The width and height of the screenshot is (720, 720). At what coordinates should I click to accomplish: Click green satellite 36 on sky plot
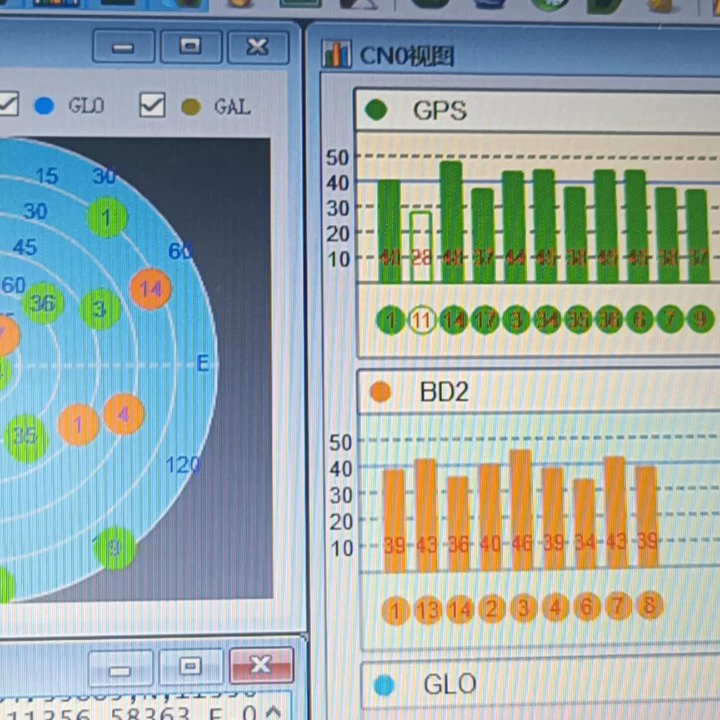tap(43, 303)
